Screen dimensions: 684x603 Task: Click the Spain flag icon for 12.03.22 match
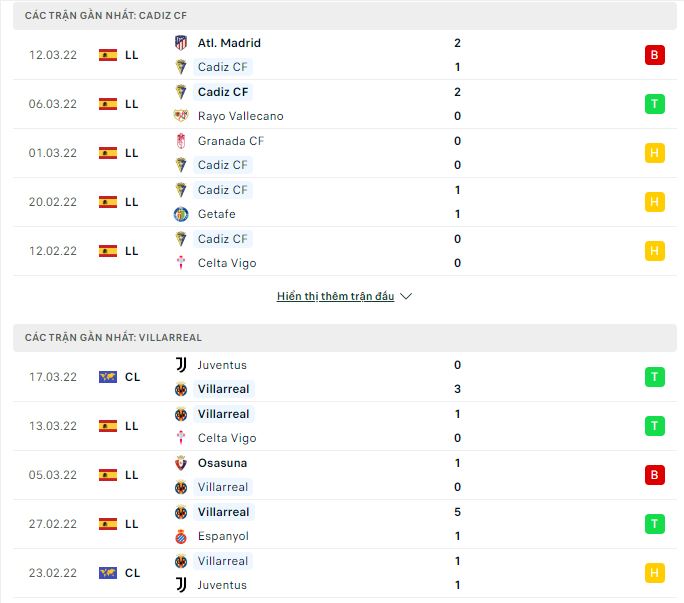[x=108, y=55]
